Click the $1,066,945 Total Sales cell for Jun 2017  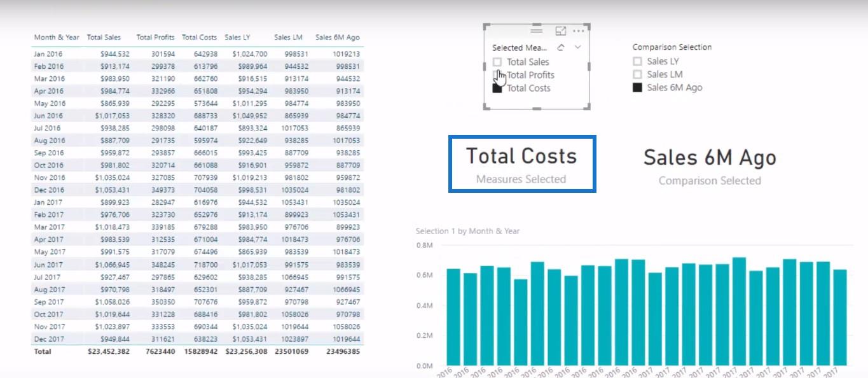[x=113, y=265]
